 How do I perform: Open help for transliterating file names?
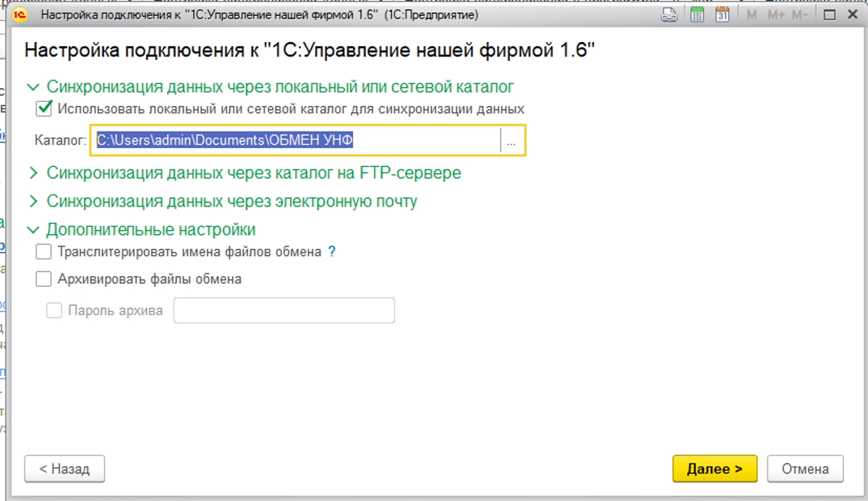[332, 252]
